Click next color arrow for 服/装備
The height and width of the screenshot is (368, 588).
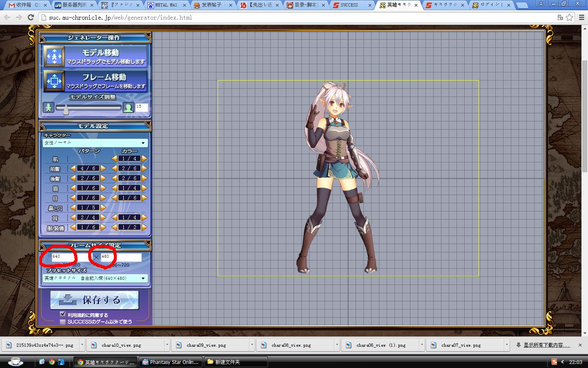(x=144, y=227)
